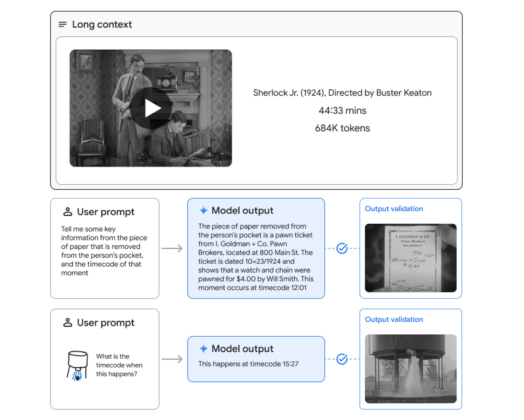Open the water tower validation thumbnail
Viewport: 524px width, 420px height.
coord(411,369)
